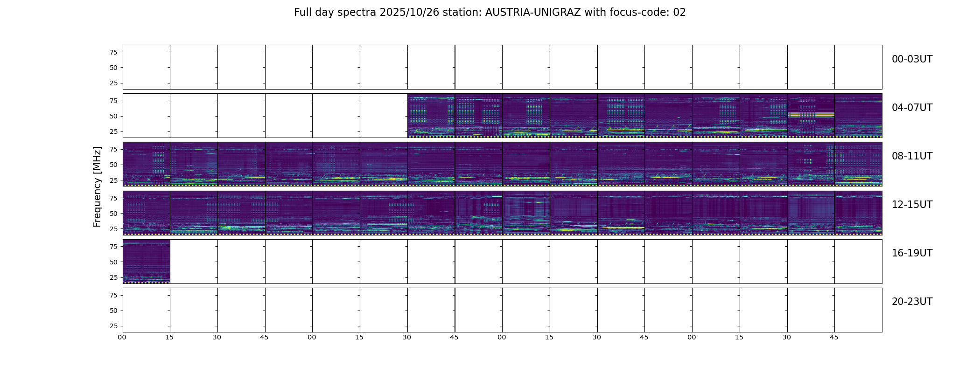This screenshot has height=373, width=980.
Task: Click the '25' tick label of the 16-19UT row
Action: coord(113,277)
